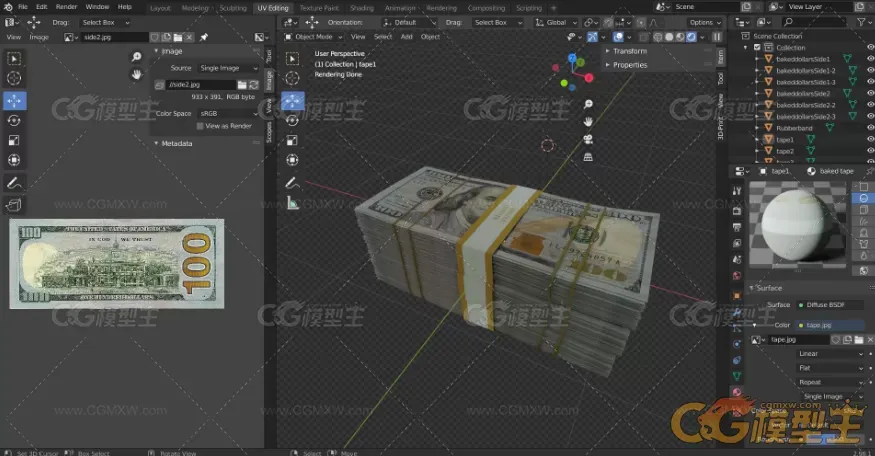Hide bakeddollarsSide1 with its eye icon
This screenshot has width=875, height=456.
(x=870, y=59)
